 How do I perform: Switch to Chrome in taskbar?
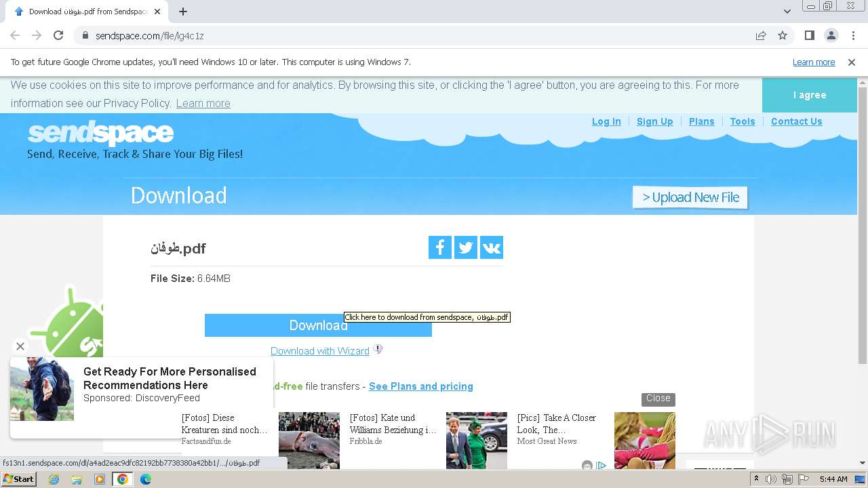(x=123, y=479)
